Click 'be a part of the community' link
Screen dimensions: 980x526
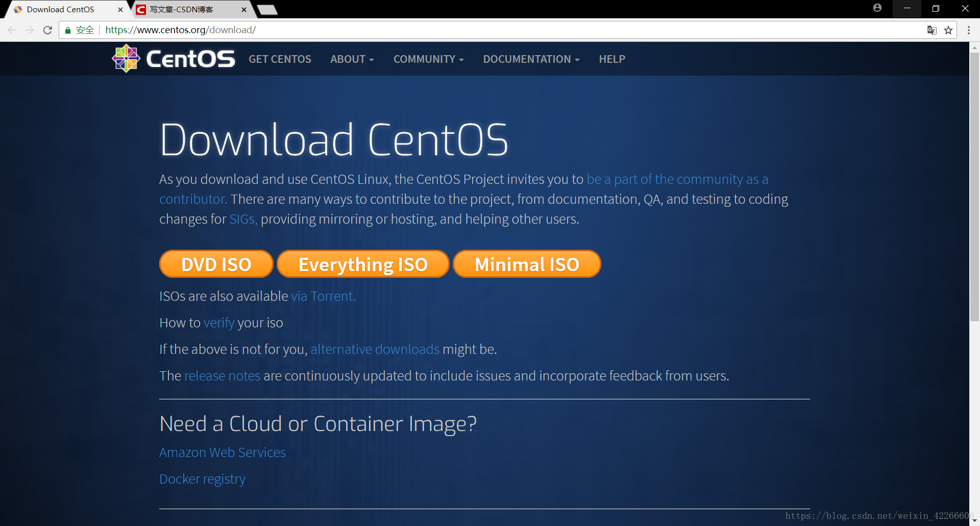pyautogui.click(x=677, y=179)
